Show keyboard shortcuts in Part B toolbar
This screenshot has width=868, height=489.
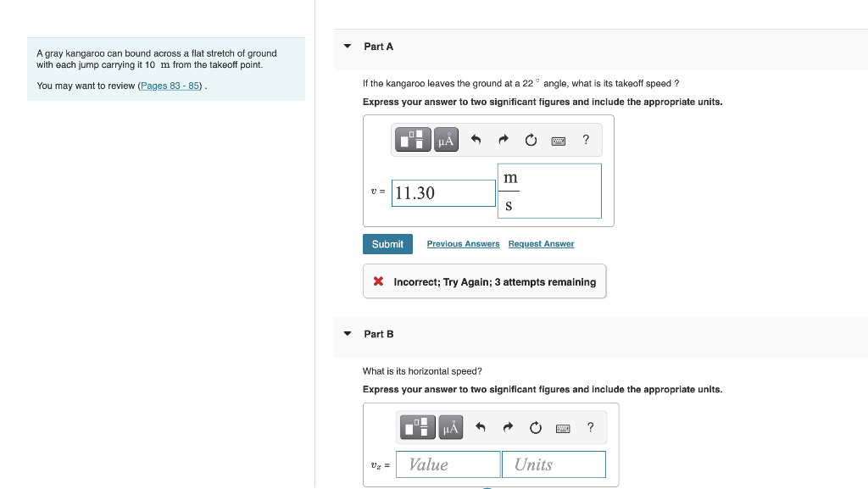563,429
